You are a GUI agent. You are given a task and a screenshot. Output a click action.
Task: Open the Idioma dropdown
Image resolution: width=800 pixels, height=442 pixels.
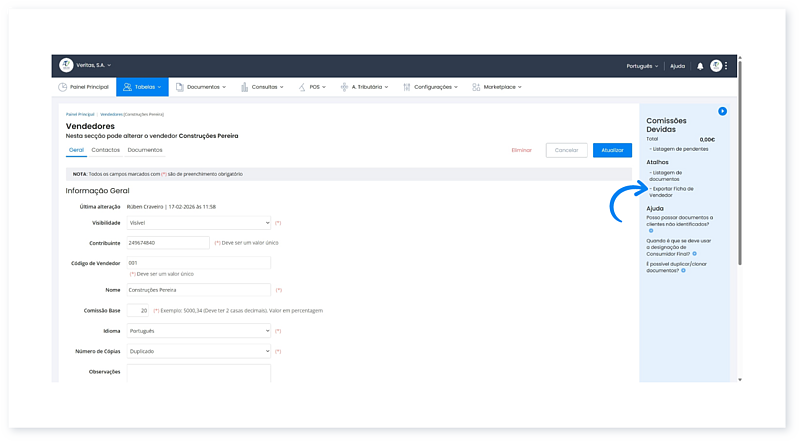tap(198, 330)
